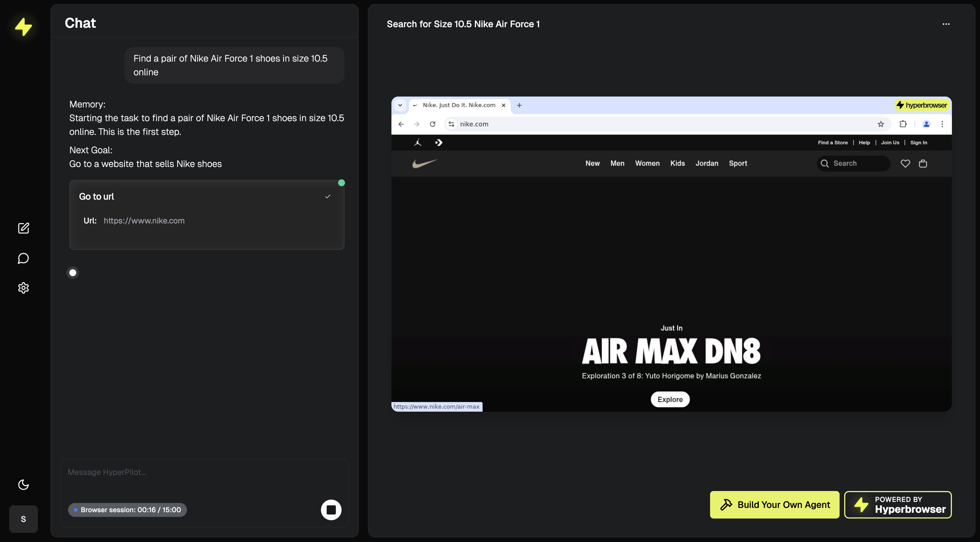Screen dimensions: 980x542
Task: Go forward in the browser
Action: coord(417,124)
